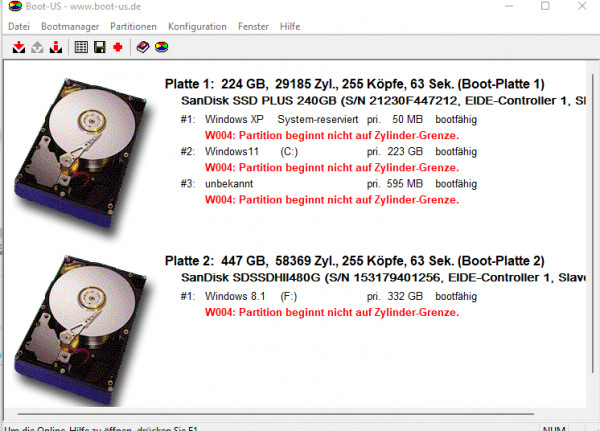
Task: Open the Partitionen menu
Action: pyautogui.click(x=134, y=26)
